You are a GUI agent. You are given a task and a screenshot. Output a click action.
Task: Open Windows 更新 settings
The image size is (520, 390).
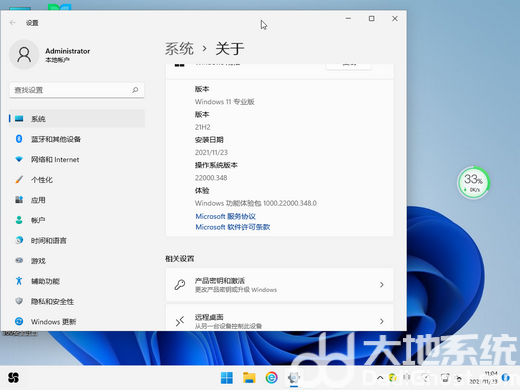77,322
